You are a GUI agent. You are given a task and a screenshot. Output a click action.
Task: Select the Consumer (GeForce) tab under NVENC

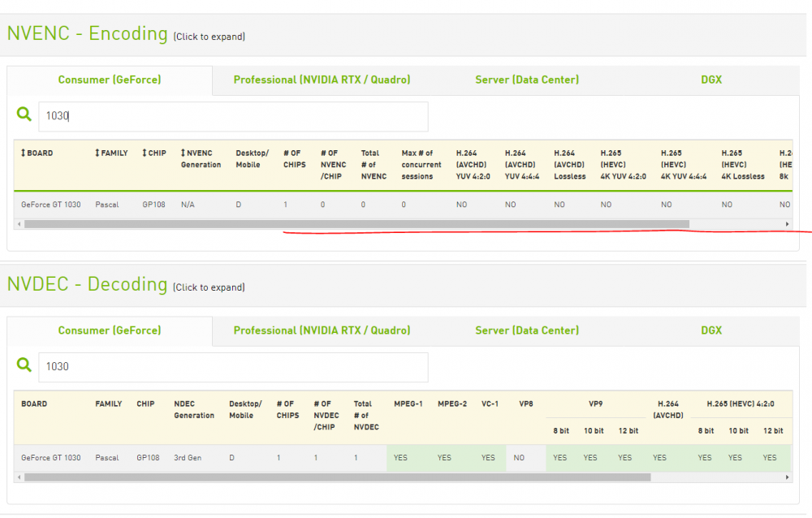(x=110, y=80)
